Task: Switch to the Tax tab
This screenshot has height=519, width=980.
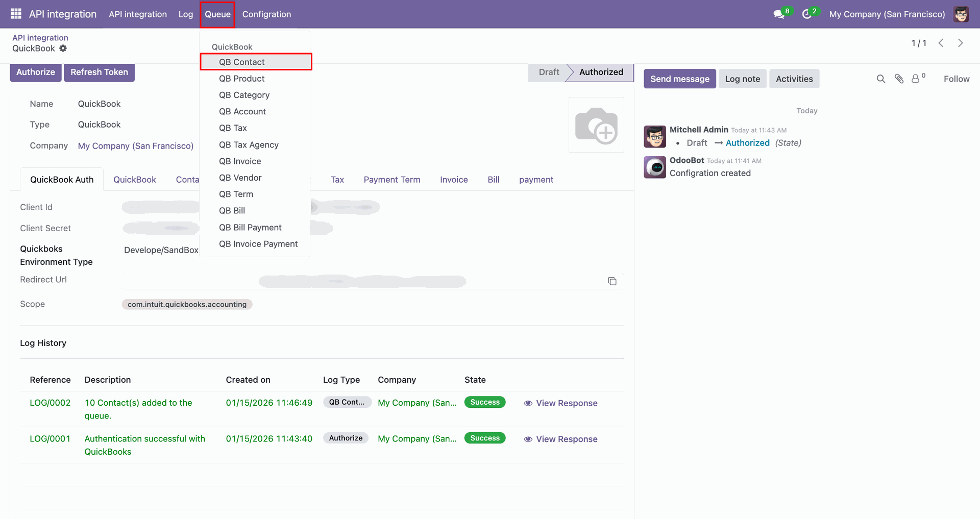Action: click(337, 180)
